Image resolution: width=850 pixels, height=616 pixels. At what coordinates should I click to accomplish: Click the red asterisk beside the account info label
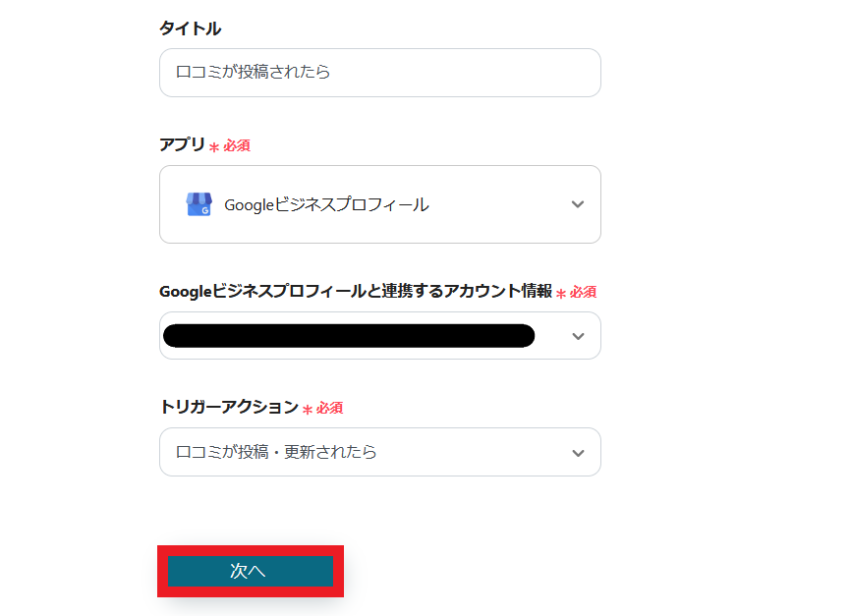[x=561, y=293]
